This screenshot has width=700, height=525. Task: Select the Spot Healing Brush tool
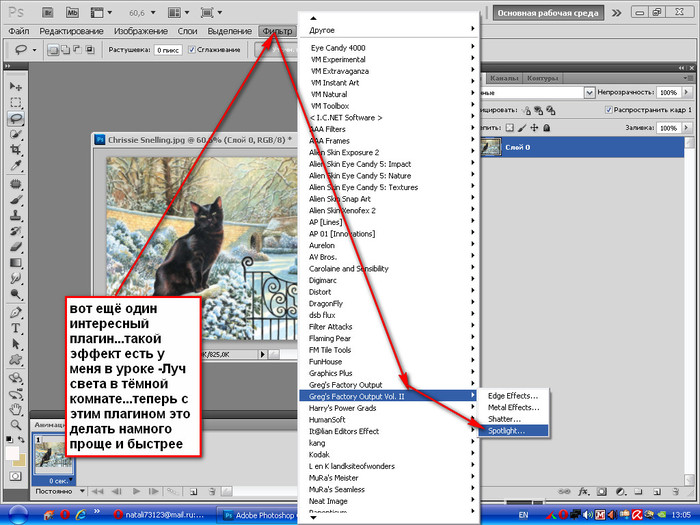(16, 184)
